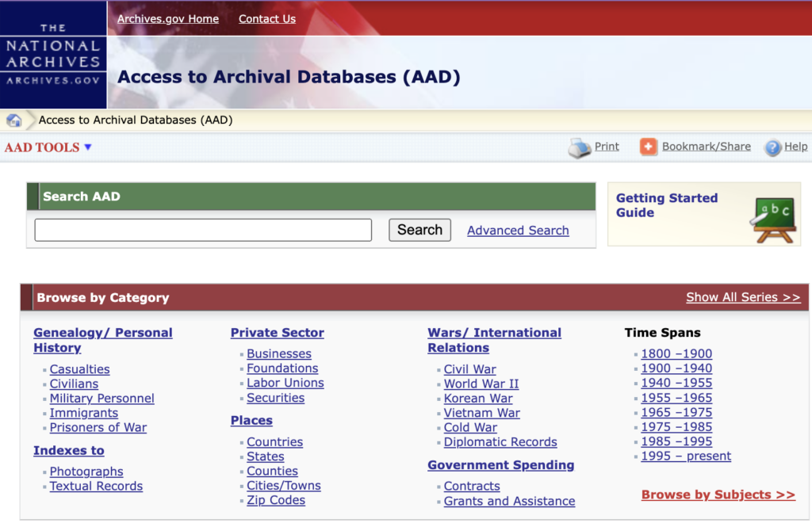The width and height of the screenshot is (812, 523).
Task: Select the Cold War link
Action: point(471,427)
